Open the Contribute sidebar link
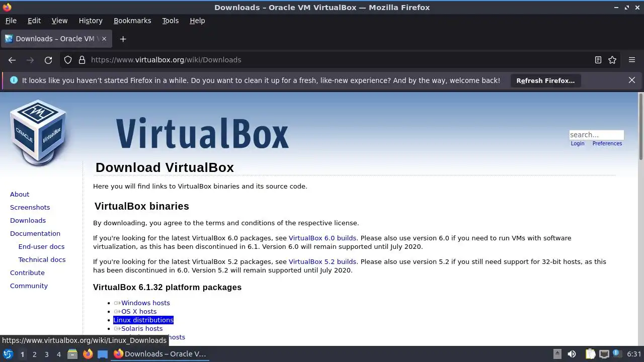The image size is (644, 362). pyautogui.click(x=27, y=273)
